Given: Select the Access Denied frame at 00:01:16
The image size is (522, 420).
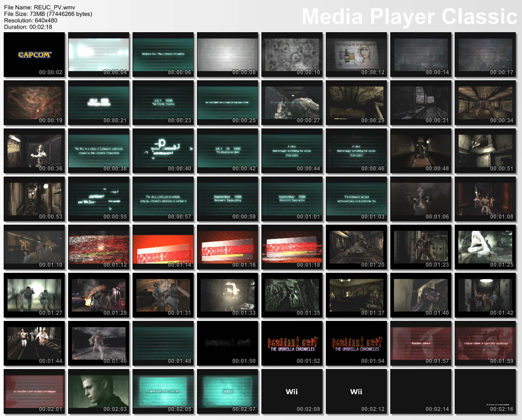Looking at the screenshot, I should [x=228, y=247].
